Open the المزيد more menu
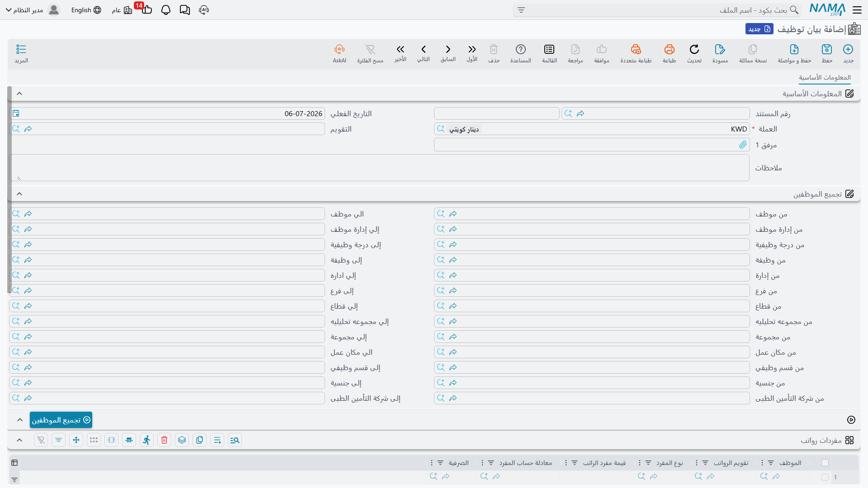Screen dimensions: 868x488 [x=21, y=53]
